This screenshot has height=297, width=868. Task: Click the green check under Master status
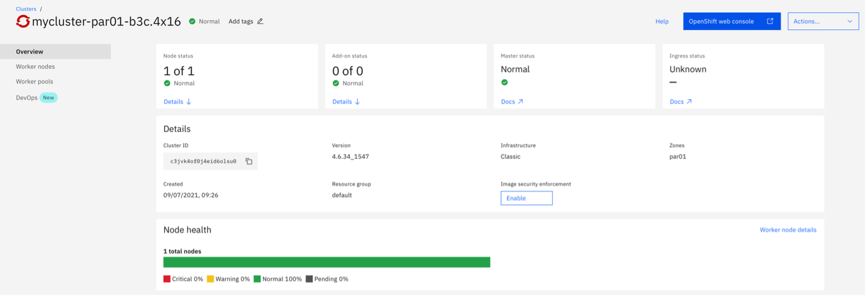(x=505, y=82)
